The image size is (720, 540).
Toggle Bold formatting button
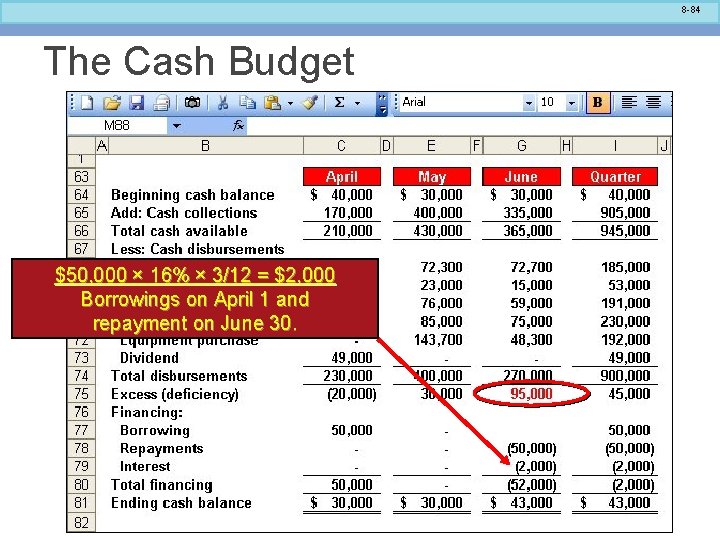click(598, 102)
